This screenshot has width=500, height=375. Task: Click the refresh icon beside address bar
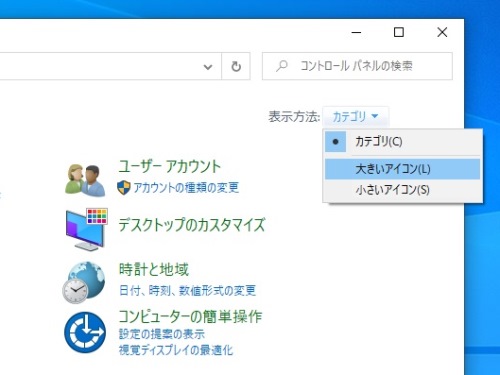pyautogui.click(x=236, y=66)
